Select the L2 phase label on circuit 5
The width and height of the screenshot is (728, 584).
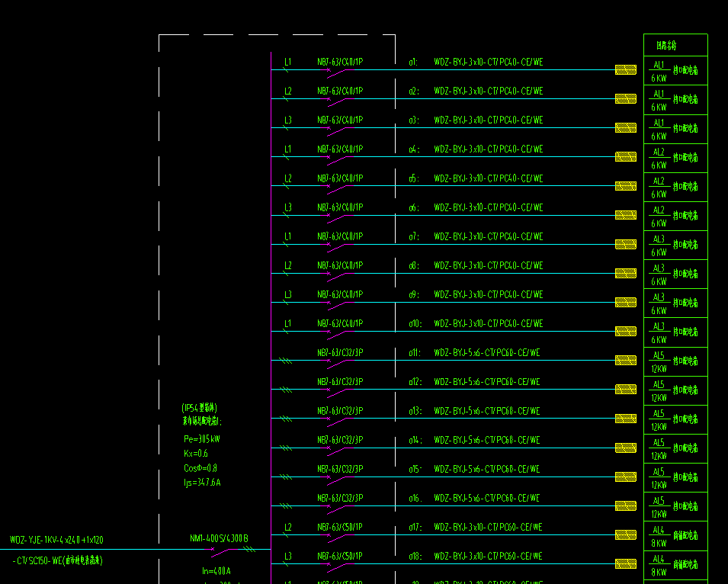(288, 178)
